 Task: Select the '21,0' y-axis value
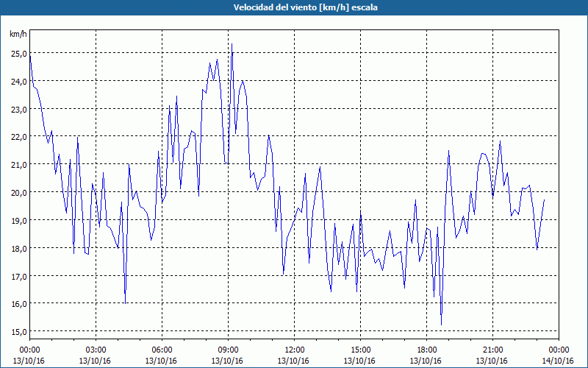[x=19, y=165]
